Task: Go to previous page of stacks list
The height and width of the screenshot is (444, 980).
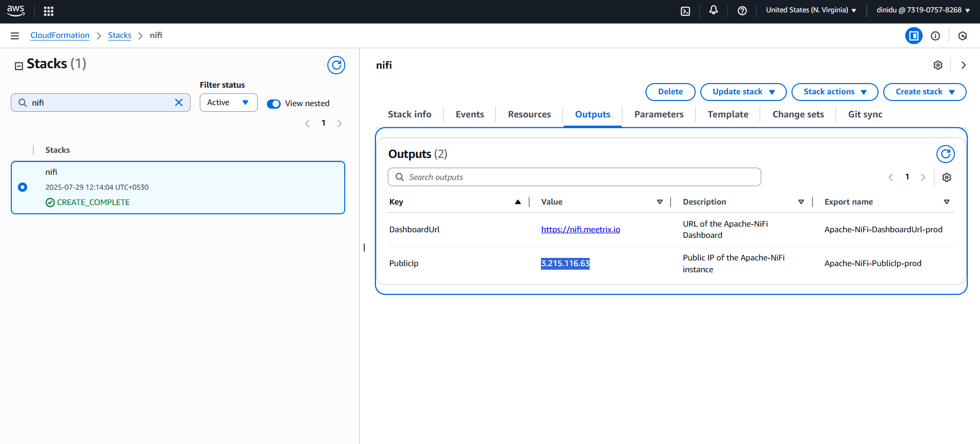Action: [307, 124]
